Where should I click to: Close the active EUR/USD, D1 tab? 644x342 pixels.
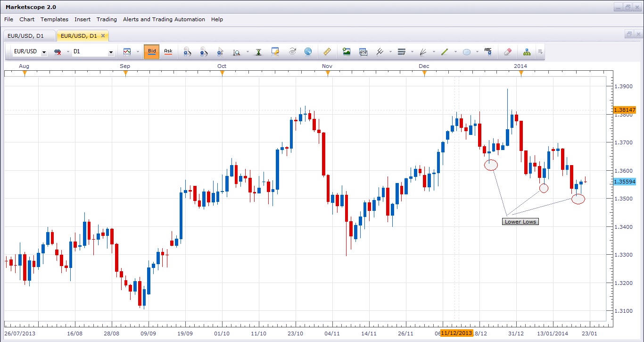[103, 35]
